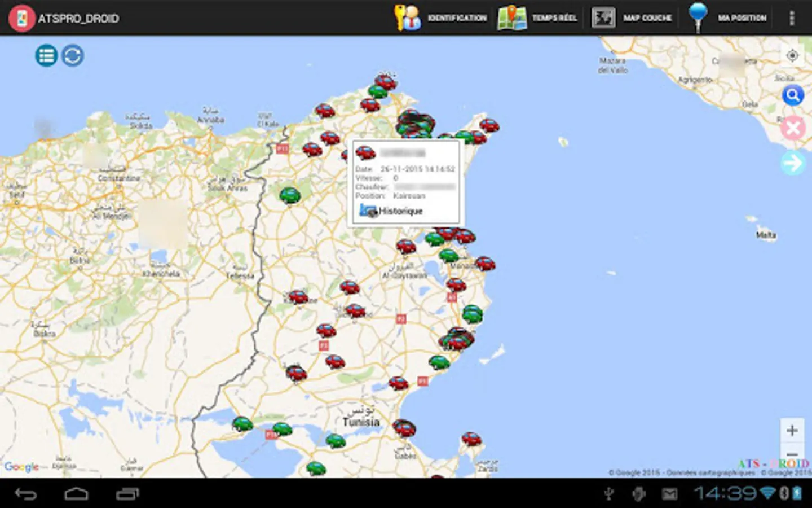Screen dimensions: 812x508
Task: Tap the Constantine city label
Action: [x=119, y=178]
